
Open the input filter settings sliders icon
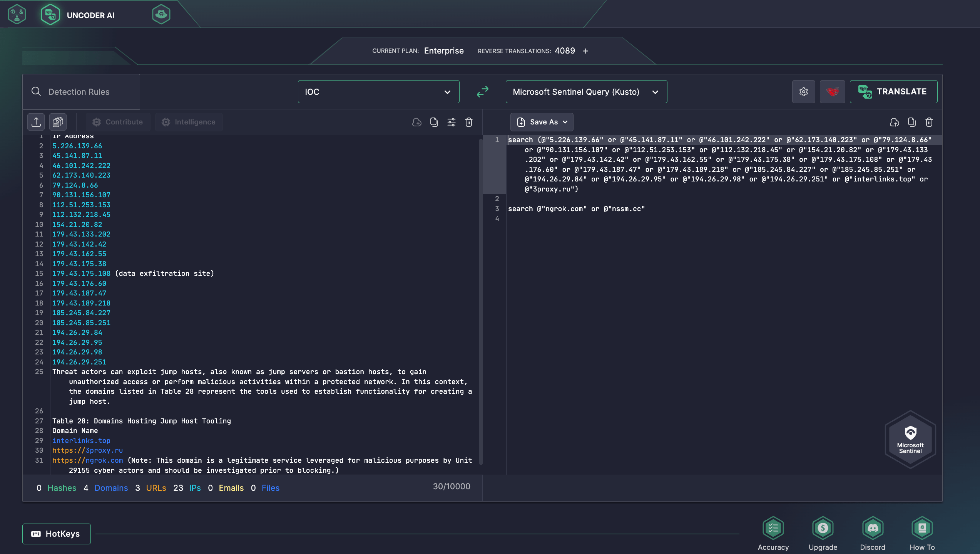pyautogui.click(x=451, y=122)
